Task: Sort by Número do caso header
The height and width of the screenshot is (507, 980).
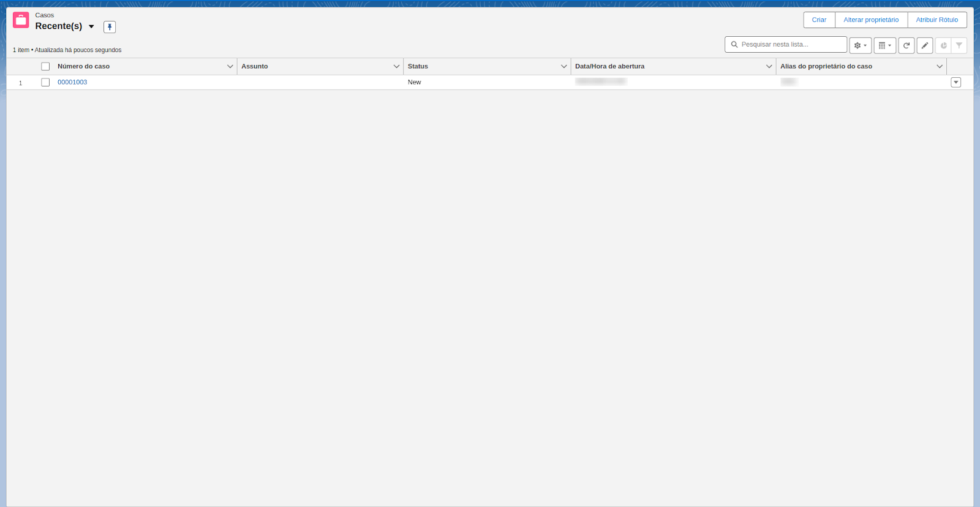Action: point(84,66)
